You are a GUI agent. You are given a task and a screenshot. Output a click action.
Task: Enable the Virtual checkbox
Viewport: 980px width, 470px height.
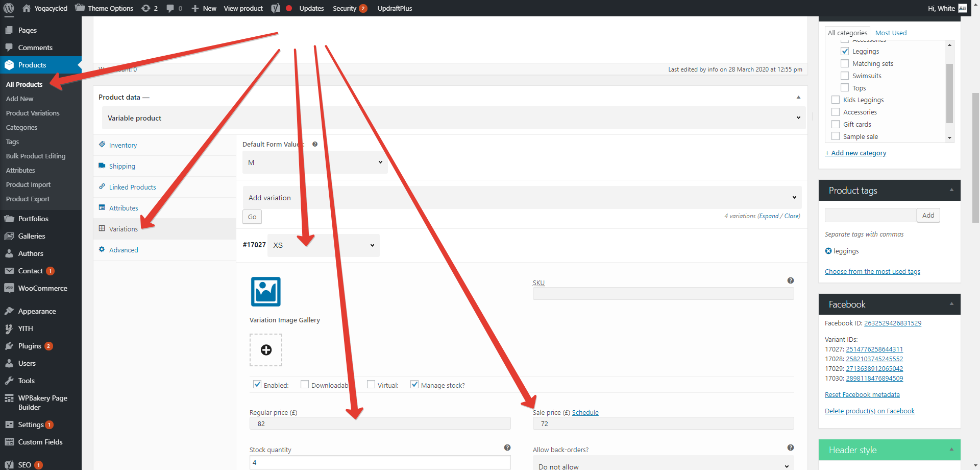pos(371,385)
